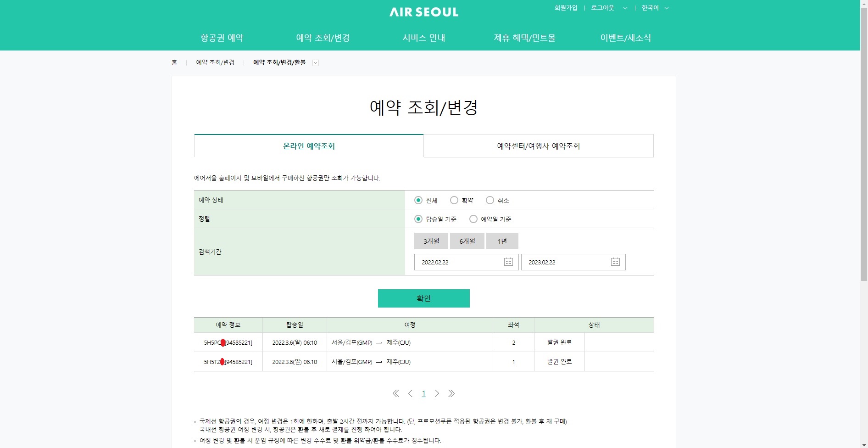Expand breadcrumb 예약 조회/변경/환불 dropdown
868x448 pixels.
point(316,63)
